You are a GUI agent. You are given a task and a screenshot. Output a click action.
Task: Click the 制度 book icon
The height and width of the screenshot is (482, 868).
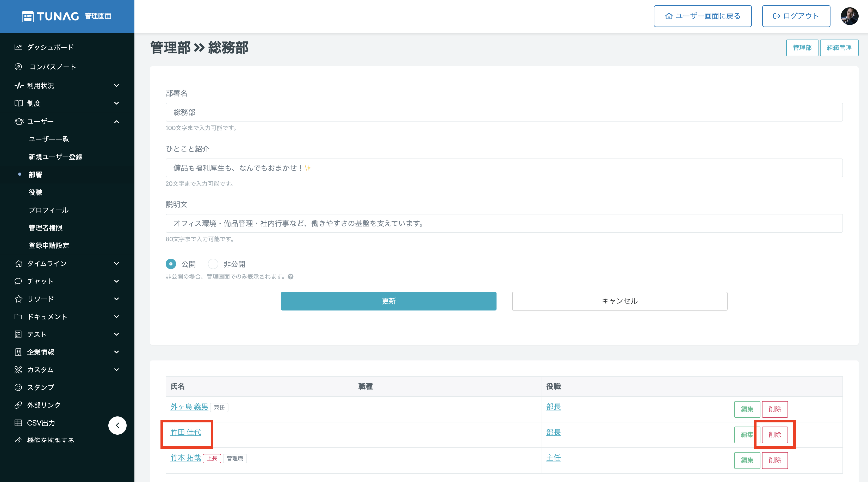point(18,103)
